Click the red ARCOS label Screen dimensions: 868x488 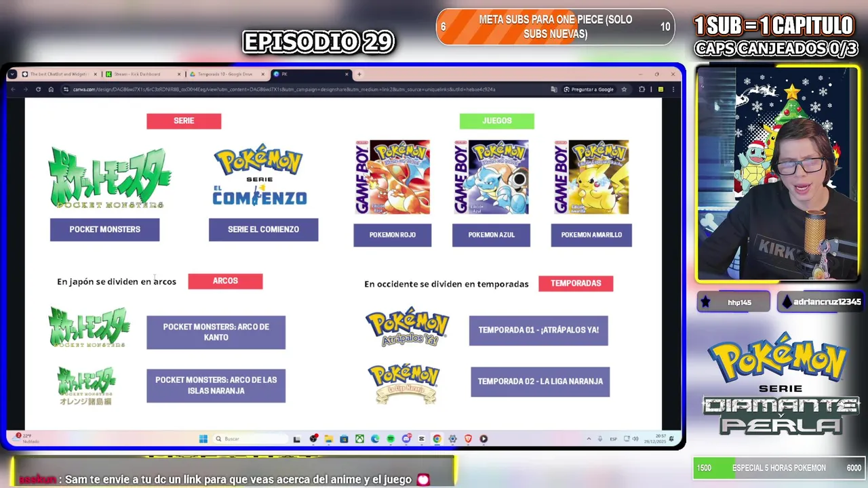pos(225,281)
